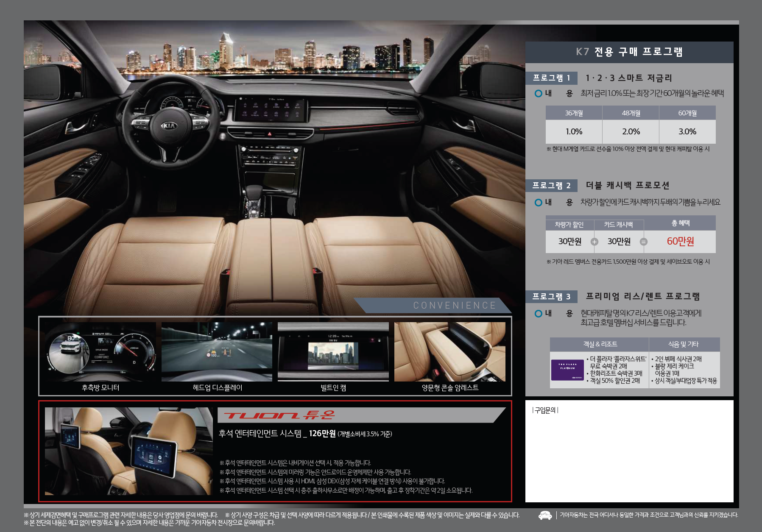Click the rear seat entertainment photo
The width and height of the screenshot is (762, 532).
tap(128, 451)
